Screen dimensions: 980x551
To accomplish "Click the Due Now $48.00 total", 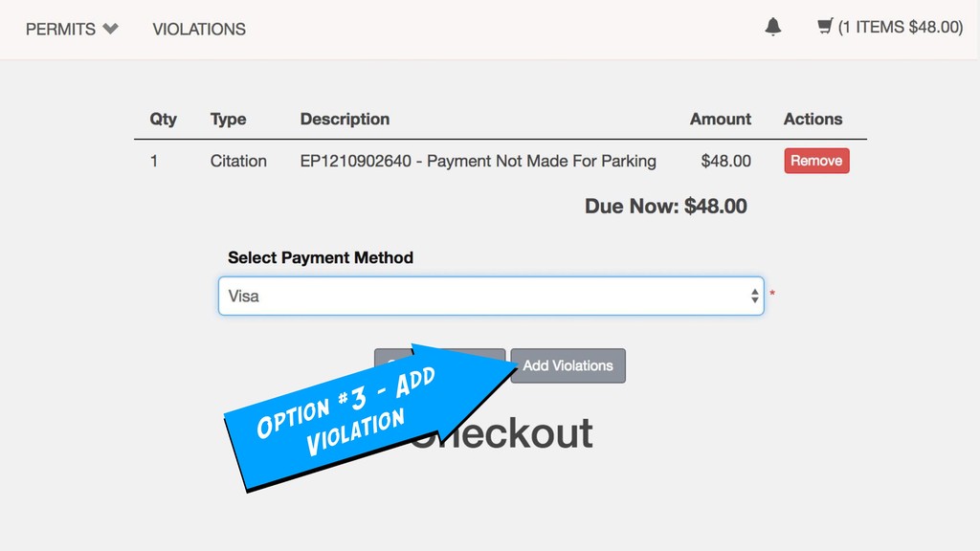I will (x=666, y=207).
